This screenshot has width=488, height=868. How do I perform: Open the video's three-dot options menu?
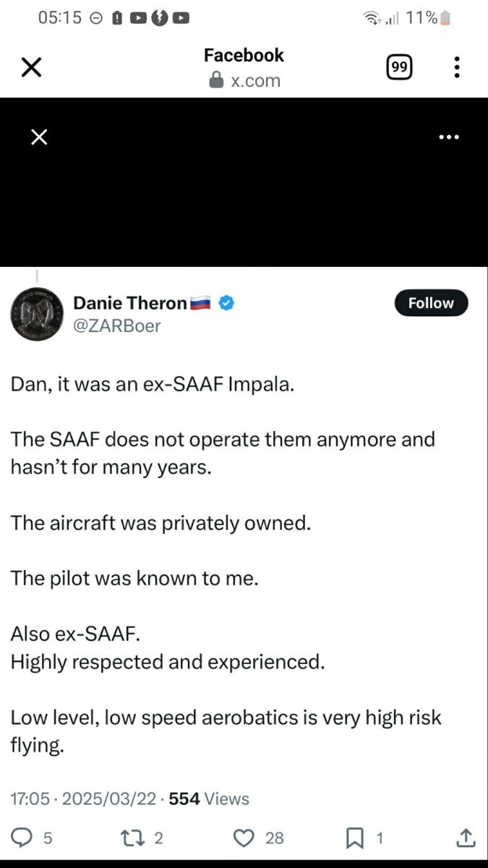pos(449,137)
